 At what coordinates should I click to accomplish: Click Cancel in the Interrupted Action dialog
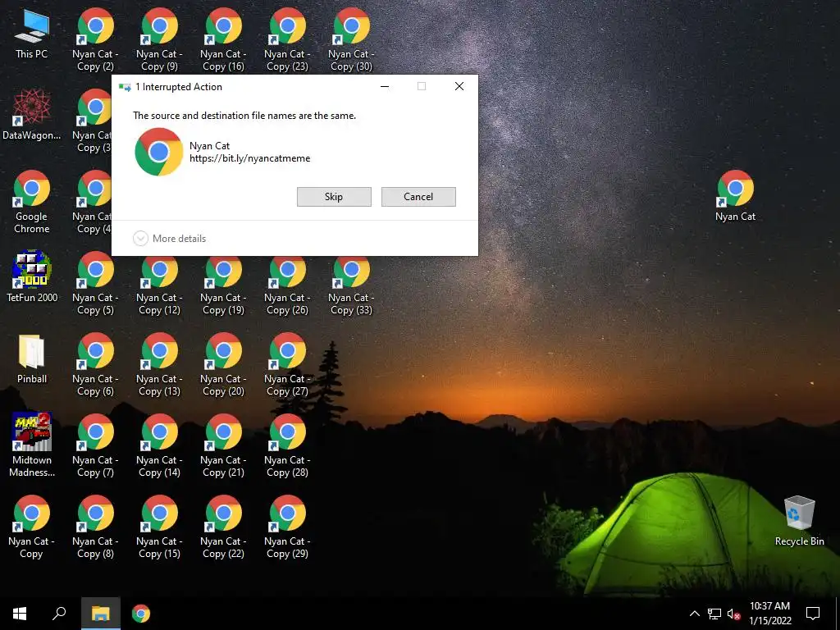(418, 197)
